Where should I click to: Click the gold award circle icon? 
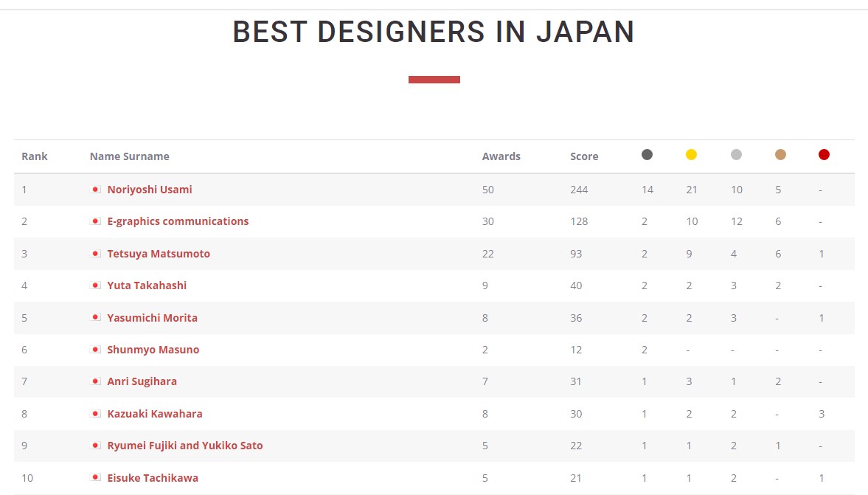point(691,155)
